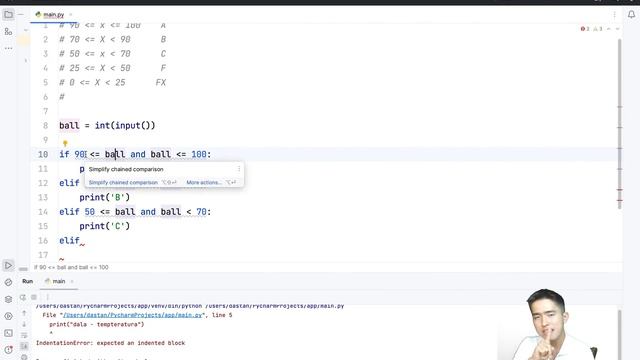Close the main.py editor tab
Screen dimensions: 640x360
[x=71, y=15]
